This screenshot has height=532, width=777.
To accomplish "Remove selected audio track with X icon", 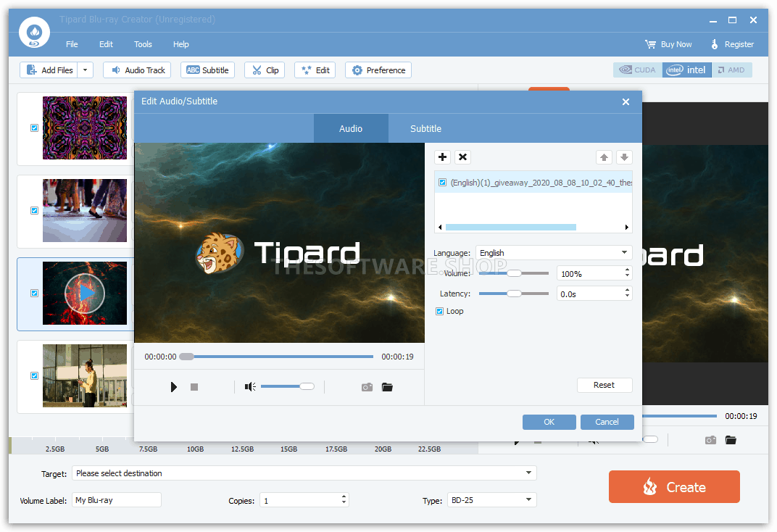I will pyautogui.click(x=463, y=157).
